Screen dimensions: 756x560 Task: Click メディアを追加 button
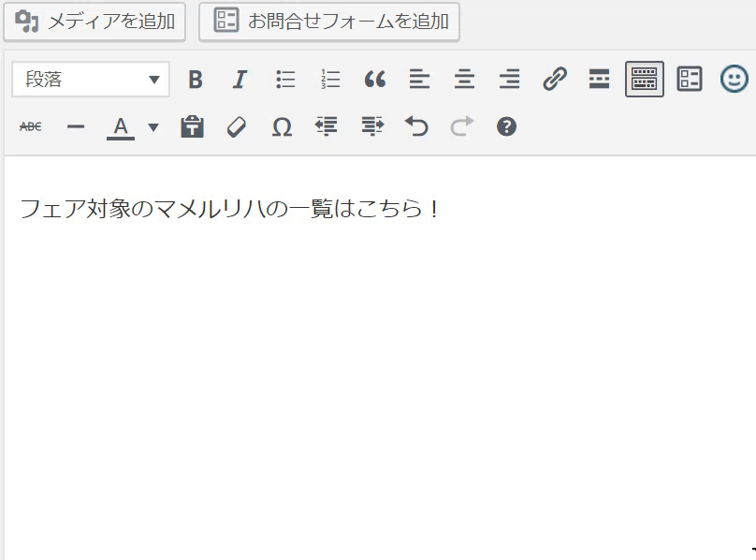(94, 22)
